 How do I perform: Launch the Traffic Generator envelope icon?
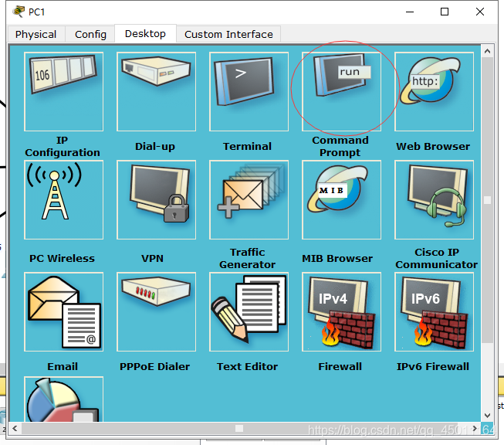pyautogui.click(x=249, y=200)
